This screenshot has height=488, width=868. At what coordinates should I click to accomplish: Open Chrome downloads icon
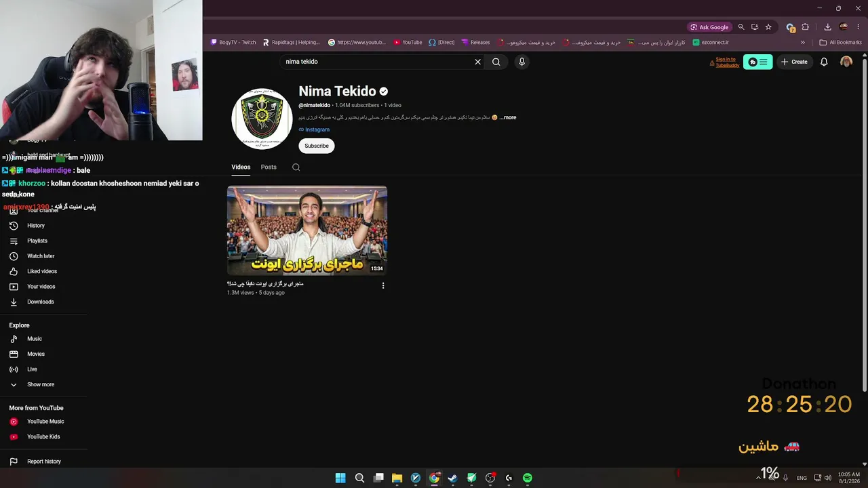[x=827, y=27]
